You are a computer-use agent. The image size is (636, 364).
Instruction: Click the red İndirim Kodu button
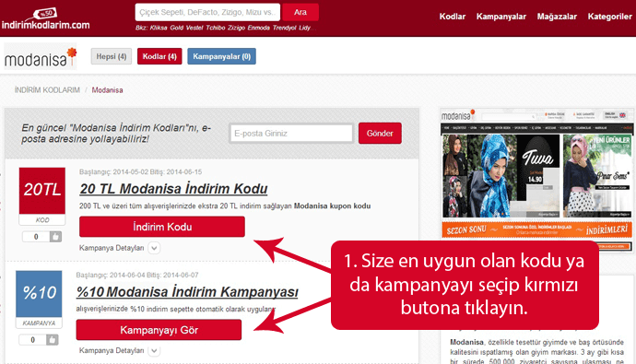(x=162, y=227)
